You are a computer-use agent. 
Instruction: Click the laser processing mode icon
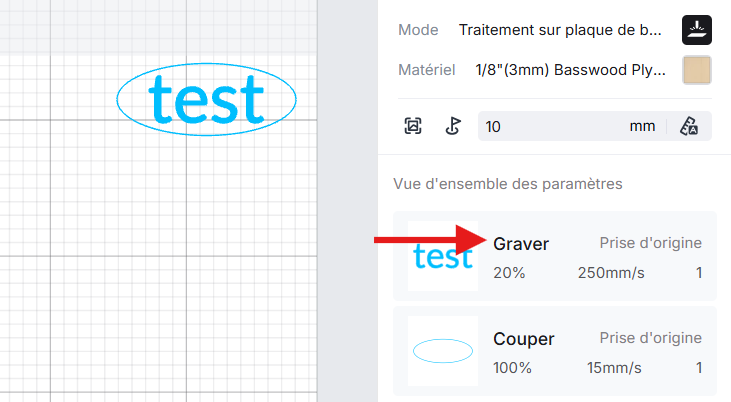click(696, 30)
